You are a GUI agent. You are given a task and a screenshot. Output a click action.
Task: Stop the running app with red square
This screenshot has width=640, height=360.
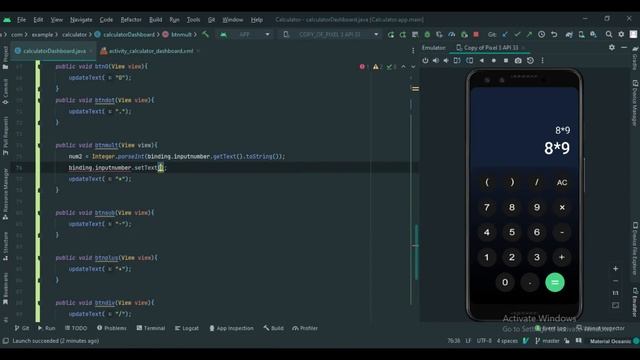pyautogui.click(x=476, y=35)
